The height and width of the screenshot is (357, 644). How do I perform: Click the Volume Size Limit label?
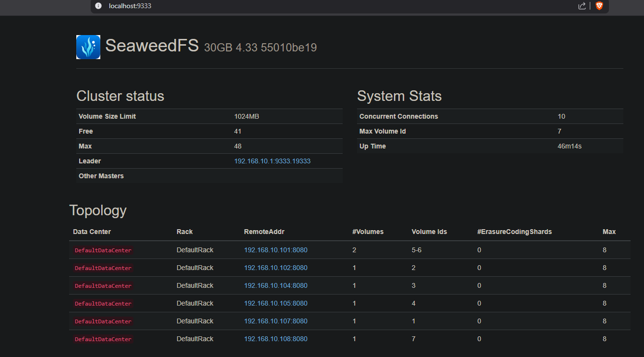click(x=107, y=116)
